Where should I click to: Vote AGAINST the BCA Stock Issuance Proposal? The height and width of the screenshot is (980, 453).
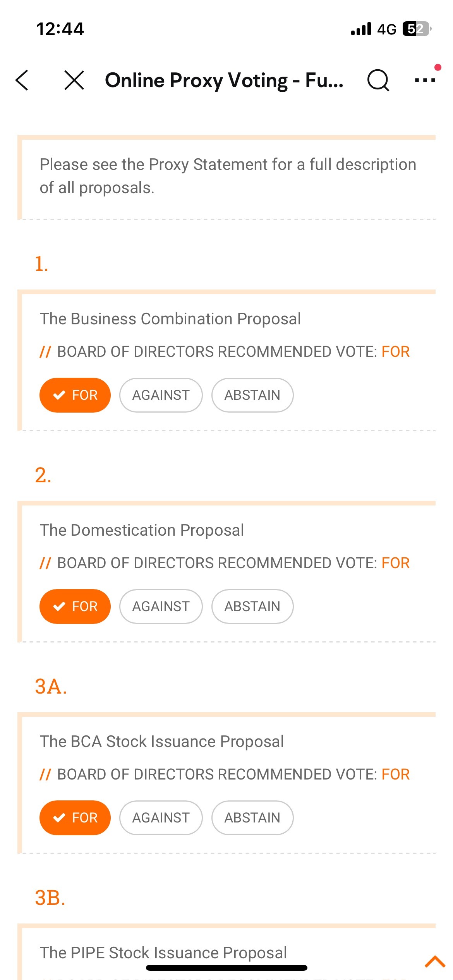(161, 818)
